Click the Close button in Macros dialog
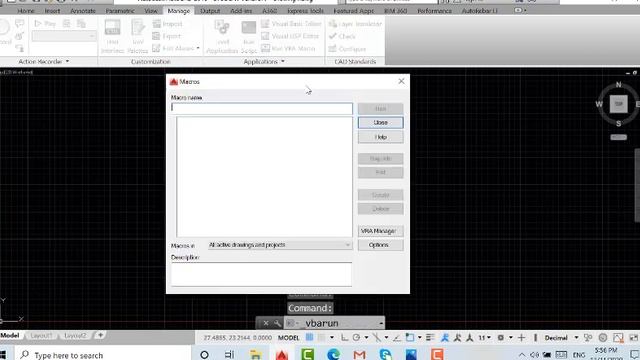 pyautogui.click(x=380, y=122)
